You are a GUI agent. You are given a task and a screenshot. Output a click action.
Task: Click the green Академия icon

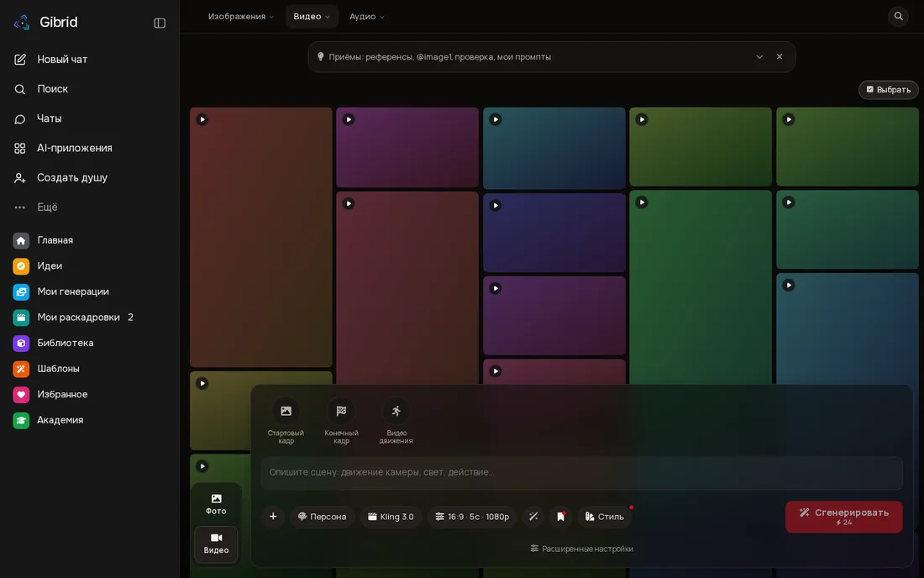pos(21,420)
